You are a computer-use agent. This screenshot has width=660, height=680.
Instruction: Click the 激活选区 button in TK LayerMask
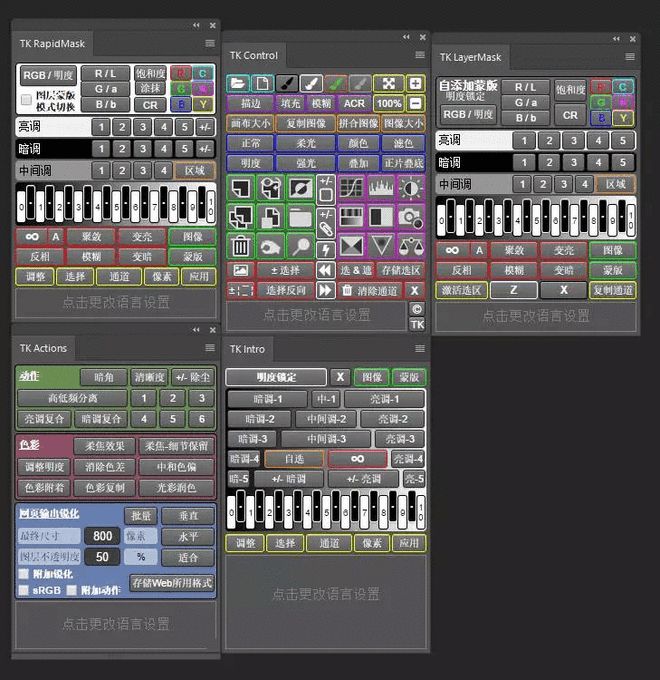coord(461,290)
